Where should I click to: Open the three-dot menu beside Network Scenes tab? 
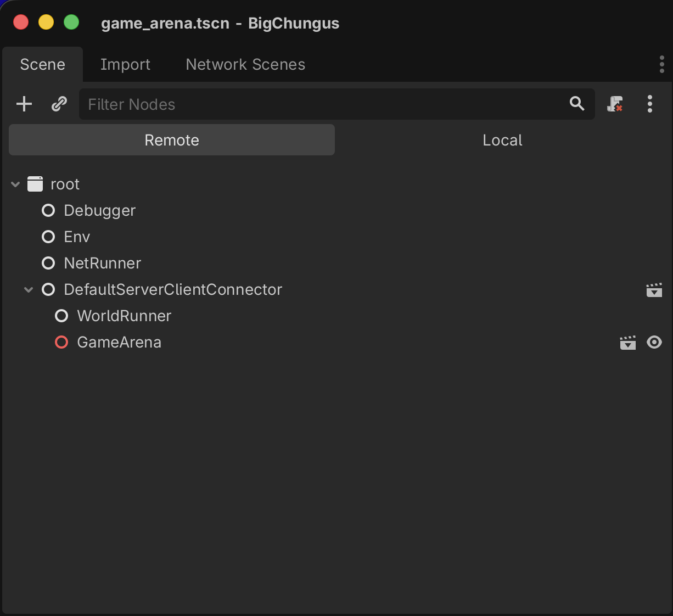pos(662,64)
